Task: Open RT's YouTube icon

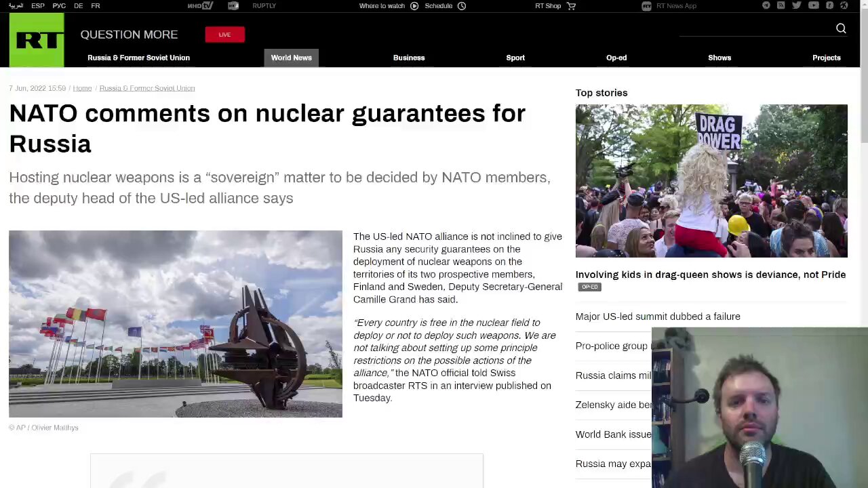Action: tap(814, 5)
